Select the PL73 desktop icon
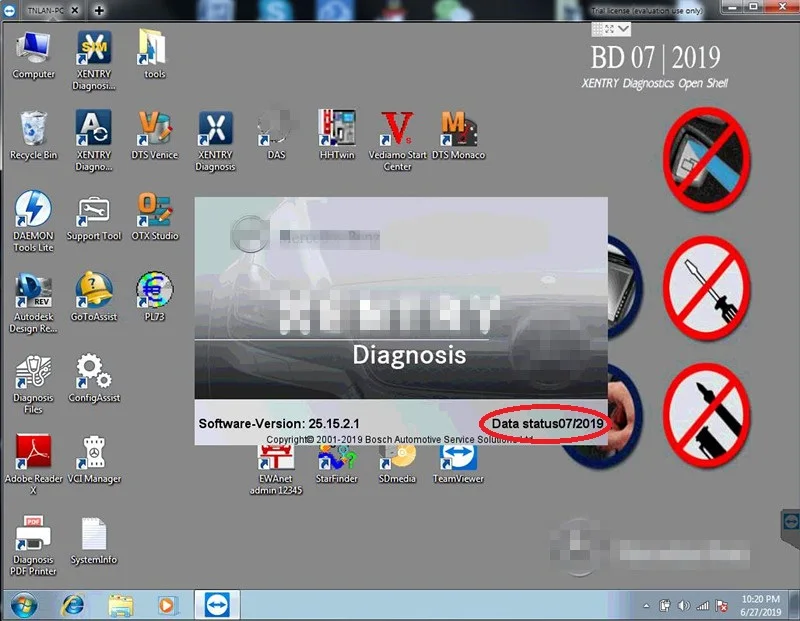This screenshot has width=800, height=621. click(155, 297)
